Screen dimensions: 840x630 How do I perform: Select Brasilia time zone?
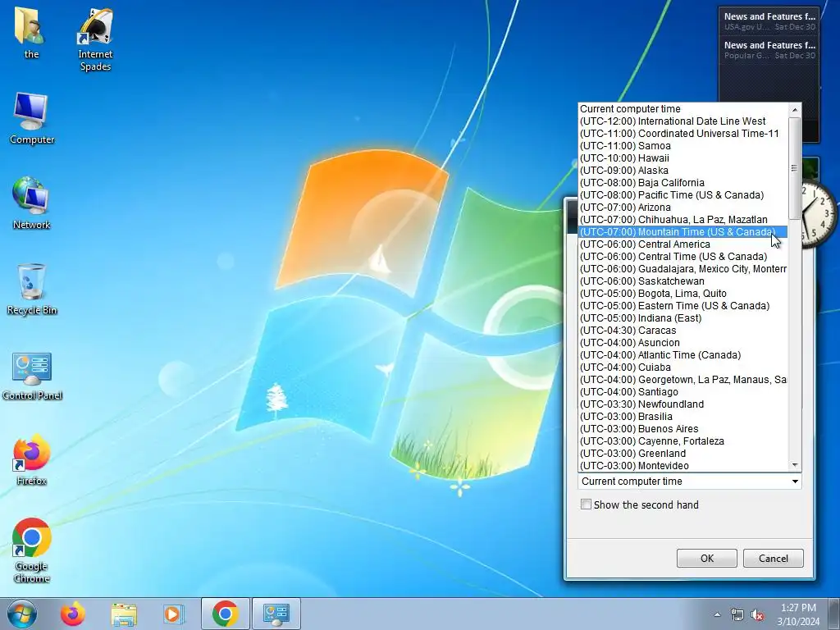click(683, 417)
